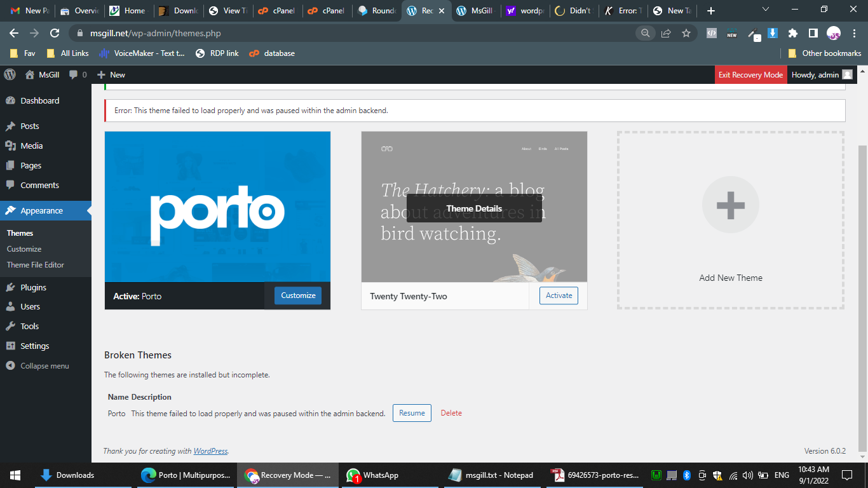
Task: Open the Bluetooth tray icon
Action: [687, 475]
